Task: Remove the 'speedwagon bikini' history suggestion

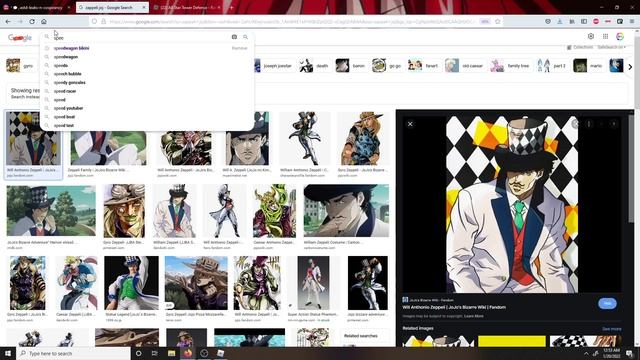Action: click(239, 48)
